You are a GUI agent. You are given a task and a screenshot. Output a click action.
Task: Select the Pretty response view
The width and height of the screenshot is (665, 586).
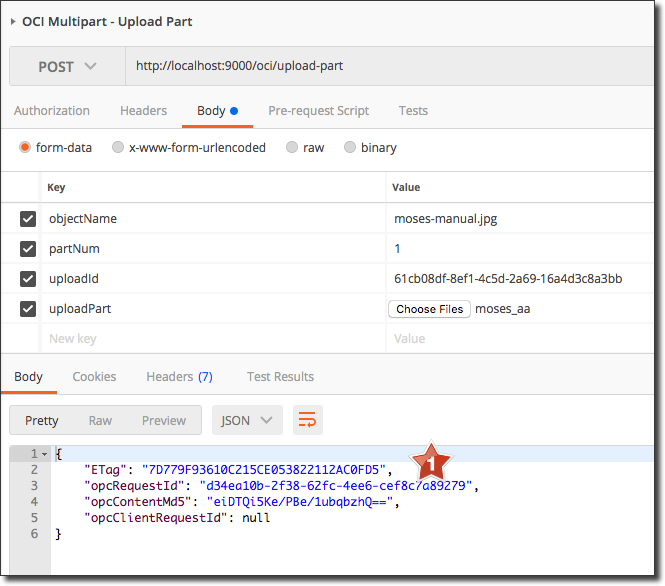(x=42, y=421)
